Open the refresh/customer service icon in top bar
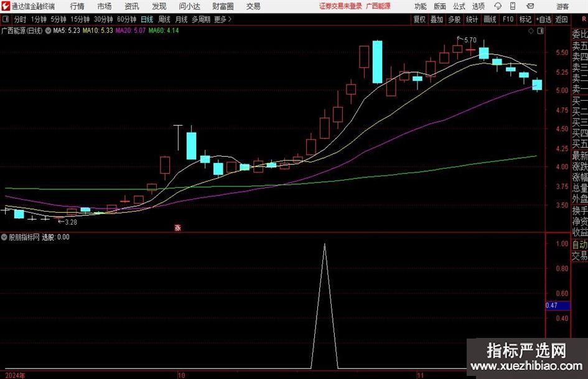 point(498,6)
